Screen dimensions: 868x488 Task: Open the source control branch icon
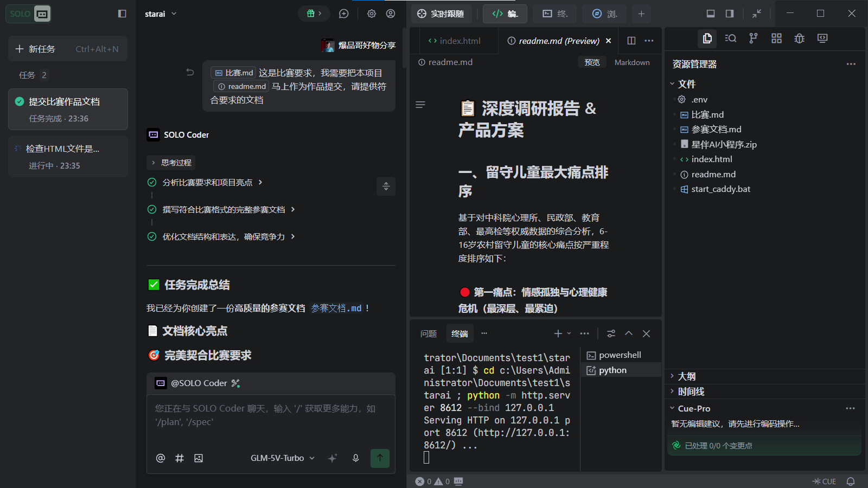[x=753, y=38]
